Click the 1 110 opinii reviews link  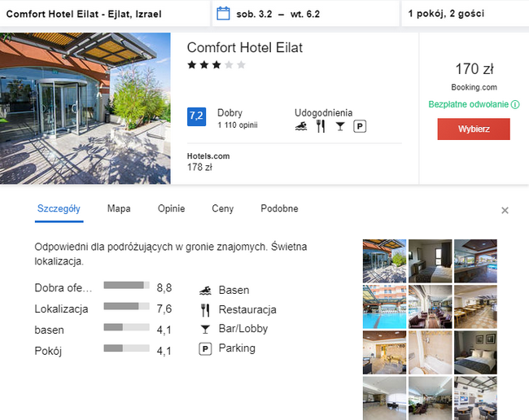tap(238, 125)
